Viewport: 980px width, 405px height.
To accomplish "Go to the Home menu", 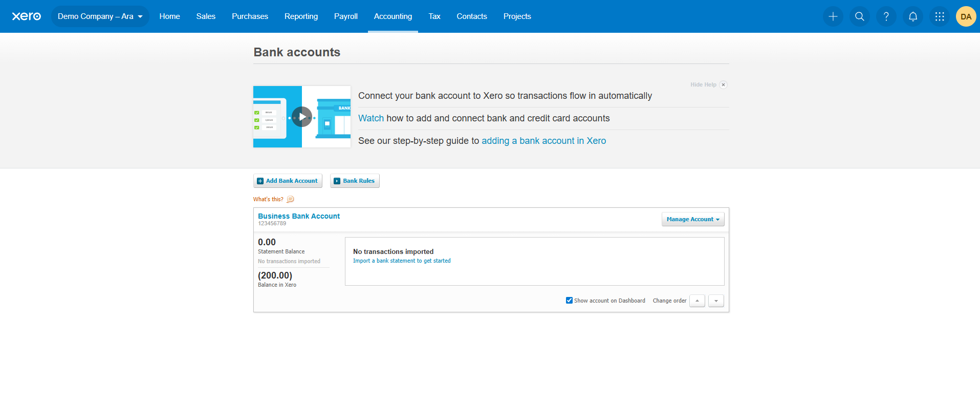I will pos(169,16).
